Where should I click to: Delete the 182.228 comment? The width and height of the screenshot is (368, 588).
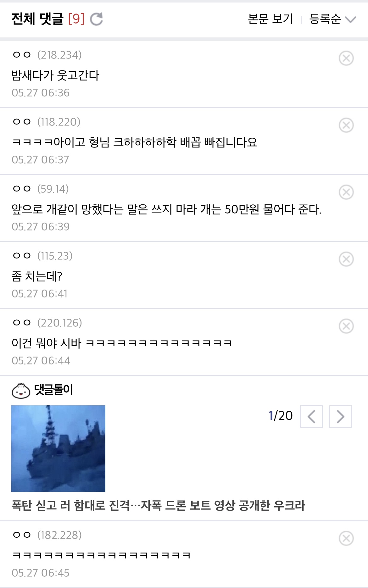pos(346,538)
